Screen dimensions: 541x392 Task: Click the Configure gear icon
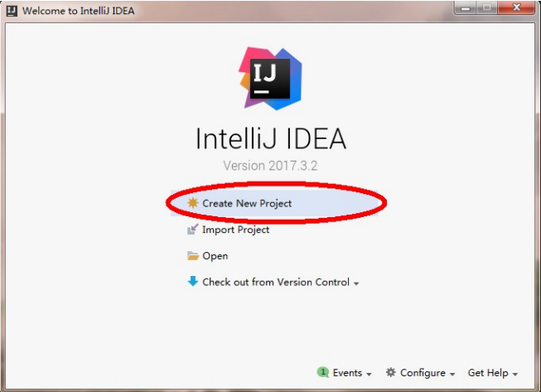click(390, 372)
